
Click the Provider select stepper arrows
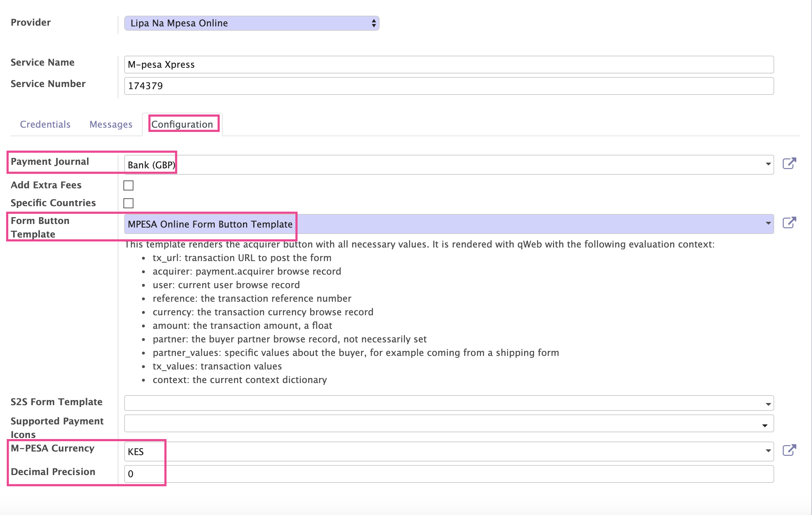tap(374, 23)
